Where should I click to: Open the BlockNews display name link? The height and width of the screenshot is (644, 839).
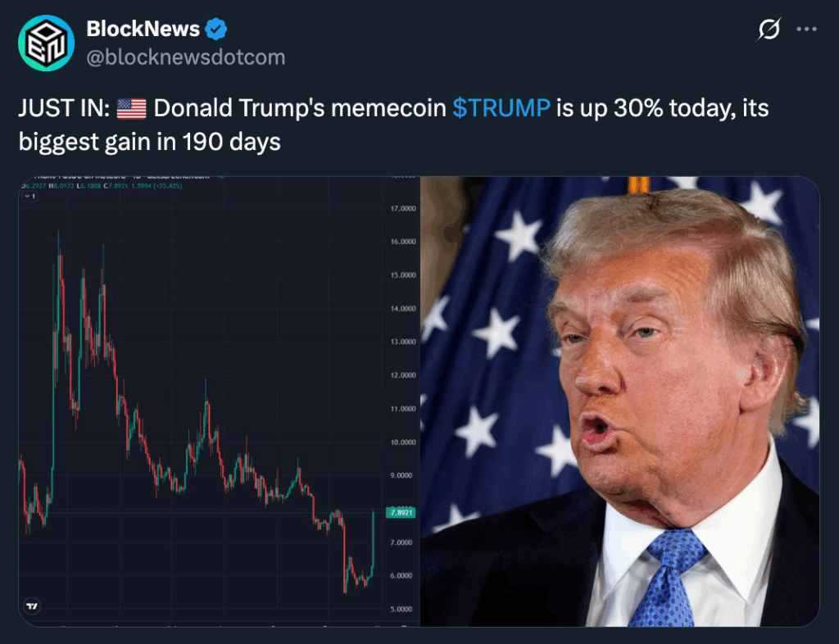coord(143,29)
